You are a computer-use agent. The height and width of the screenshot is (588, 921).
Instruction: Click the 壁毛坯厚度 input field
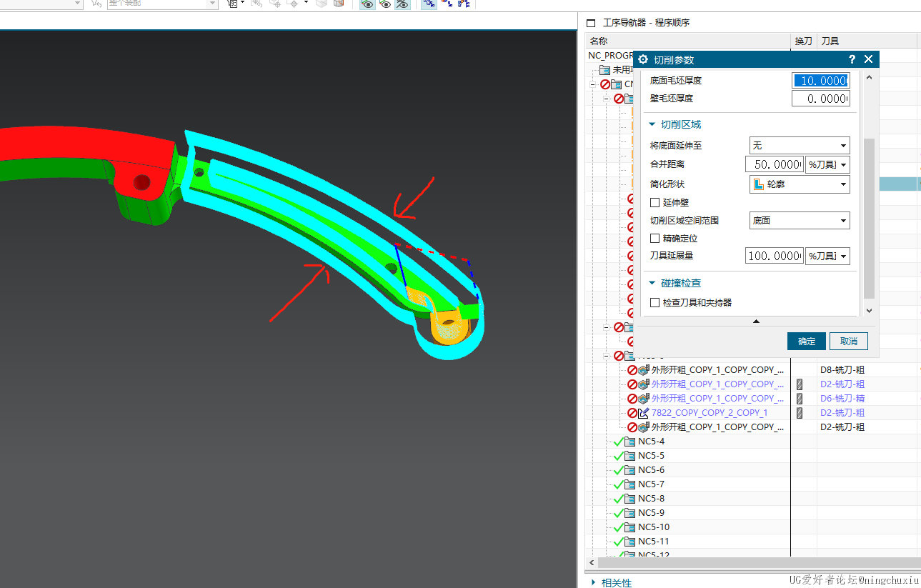click(821, 99)
